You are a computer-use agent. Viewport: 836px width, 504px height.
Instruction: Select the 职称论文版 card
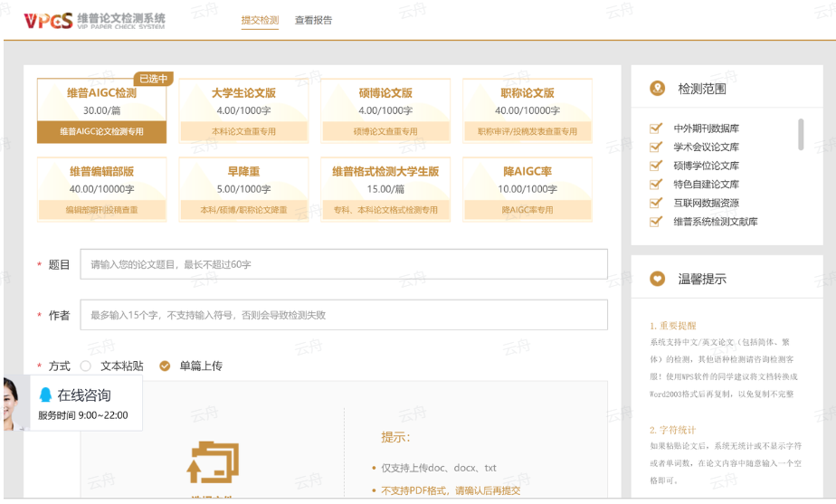[527, 111]
